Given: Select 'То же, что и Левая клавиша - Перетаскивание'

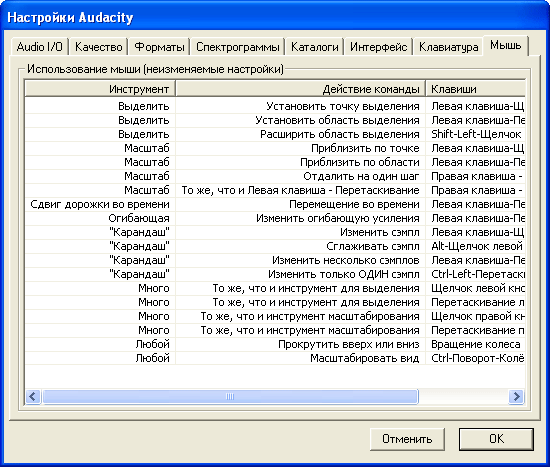Looking at the screenshot, I should (x=301, y=190).
